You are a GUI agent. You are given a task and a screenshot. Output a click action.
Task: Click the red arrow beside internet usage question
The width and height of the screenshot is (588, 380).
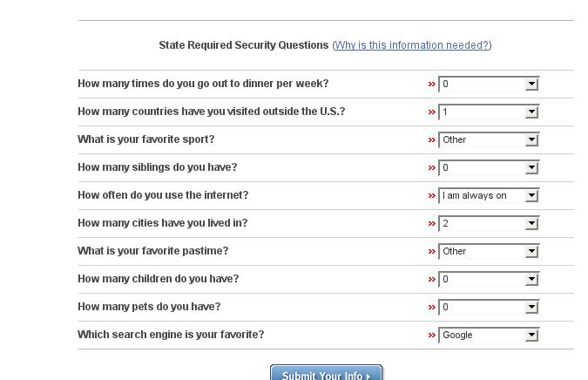pos(432,196)
